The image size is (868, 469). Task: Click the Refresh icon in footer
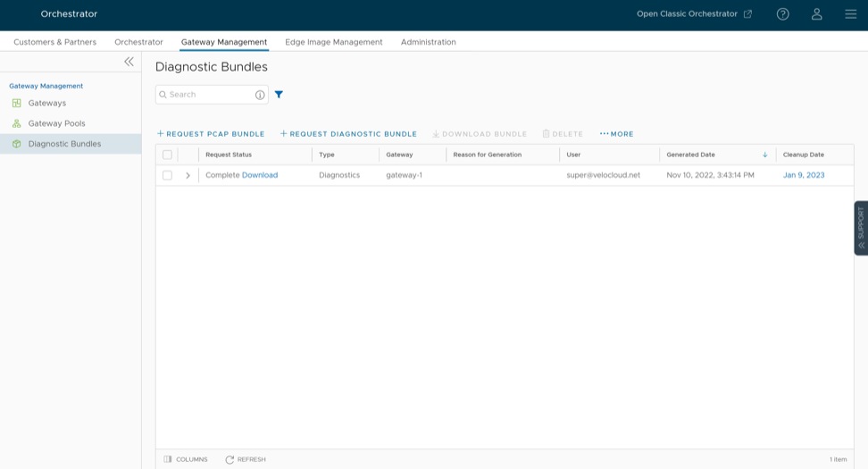(x=230, y=459)
